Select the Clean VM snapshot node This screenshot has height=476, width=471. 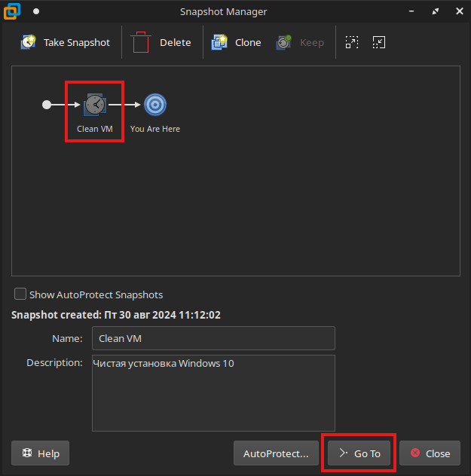[x=94, y=105]
